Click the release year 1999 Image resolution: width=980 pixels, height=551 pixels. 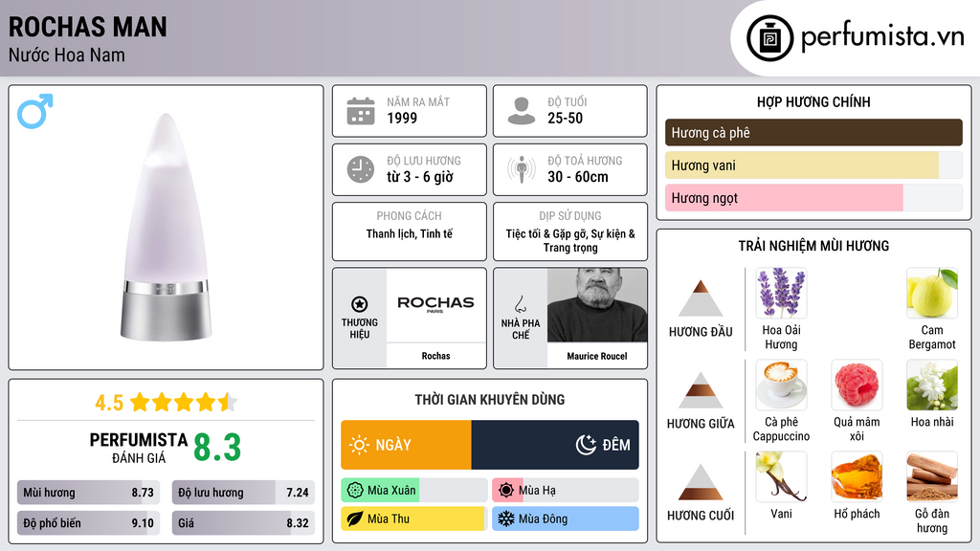tap(402, 118)
